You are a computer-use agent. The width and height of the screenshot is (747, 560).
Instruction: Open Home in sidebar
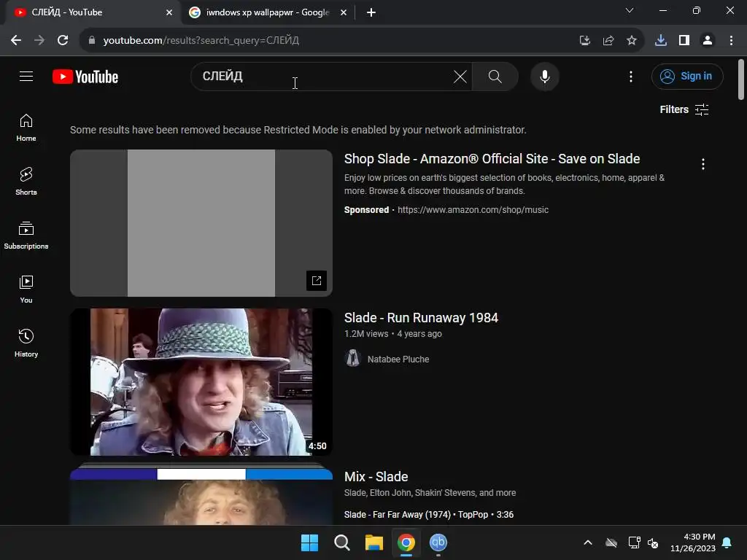coord(26,128)
